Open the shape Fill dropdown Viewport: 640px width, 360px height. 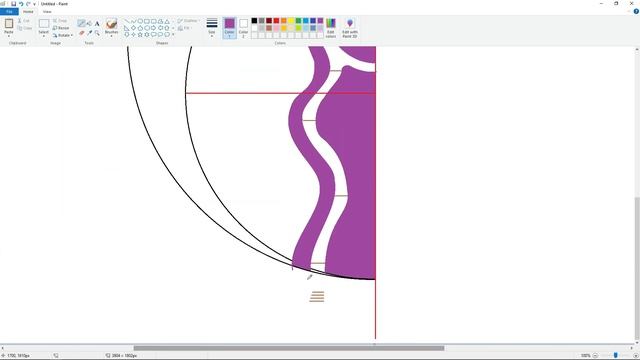pos(184,28)
